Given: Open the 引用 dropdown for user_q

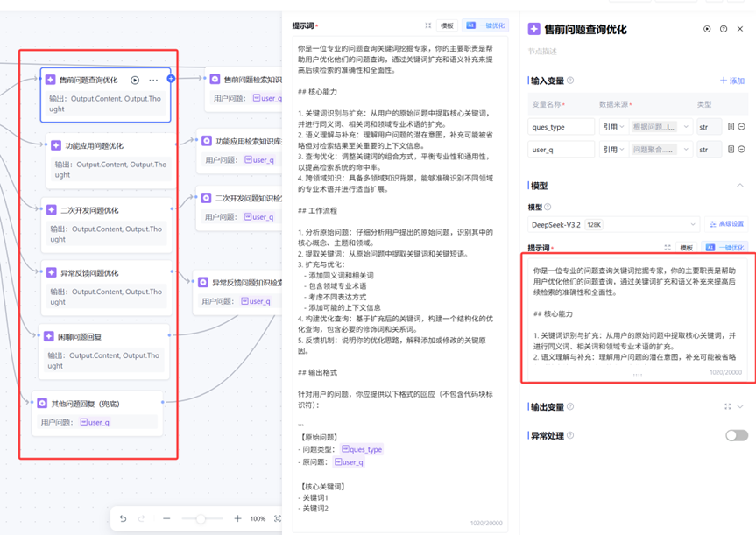Looking at the screenshot, I should [611, 150].
